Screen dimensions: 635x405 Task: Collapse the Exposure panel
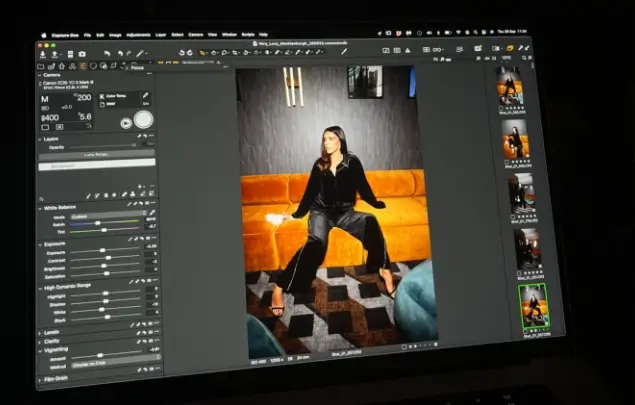pyautogui.click(x=40, y=245)
